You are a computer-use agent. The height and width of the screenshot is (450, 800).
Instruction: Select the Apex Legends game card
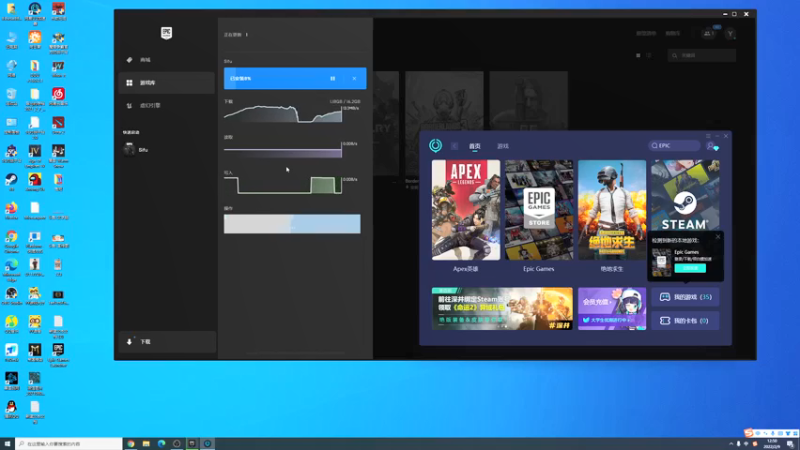pyautogui.click(x=466, y=210)
